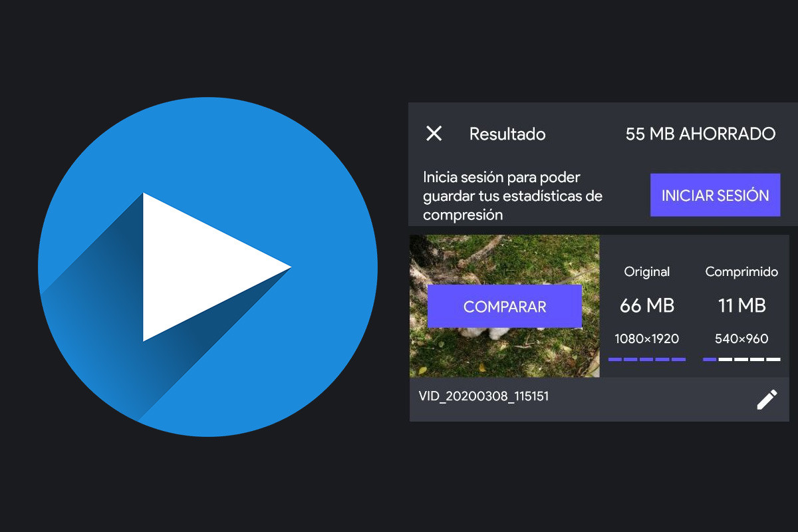This screenshot has height=532, width=798.
Task: Click the quality bar under Original
Action: pyautogui.click(x=647, y=359)
